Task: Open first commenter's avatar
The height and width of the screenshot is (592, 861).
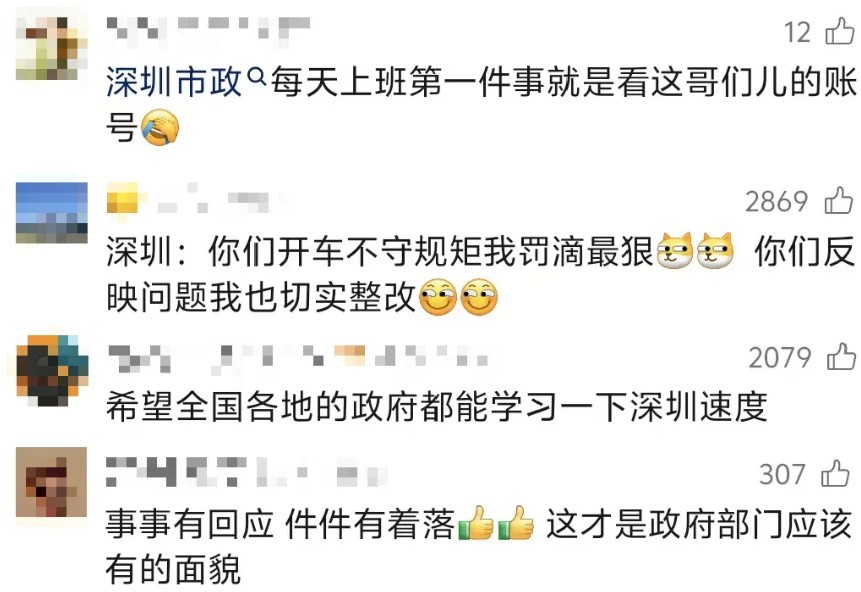Action: pyautogui.click(x=52, y=48)
